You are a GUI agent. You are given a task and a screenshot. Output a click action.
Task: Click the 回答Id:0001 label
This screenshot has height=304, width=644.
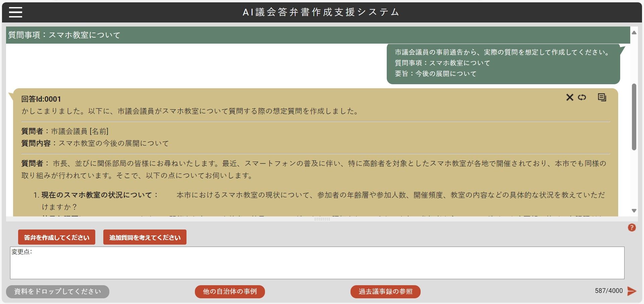pos(41,99)
